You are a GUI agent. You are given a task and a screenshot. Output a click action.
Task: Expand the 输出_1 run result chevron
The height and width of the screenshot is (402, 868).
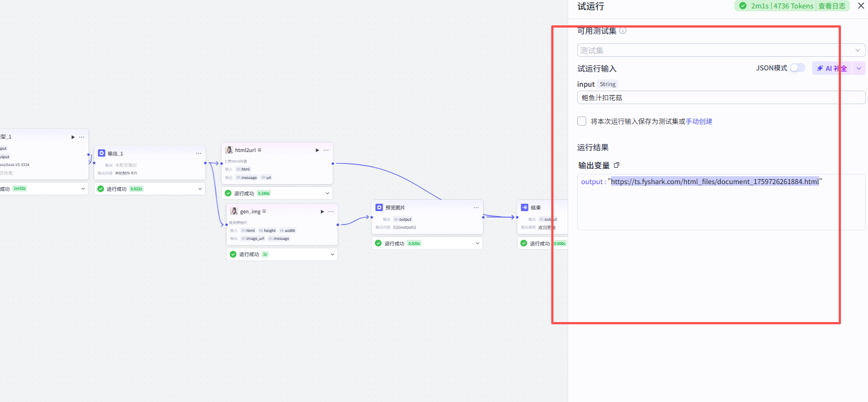point(200,189)
